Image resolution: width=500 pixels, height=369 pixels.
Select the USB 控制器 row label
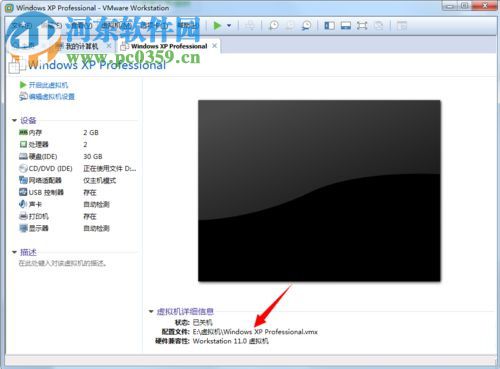tap(46, 192)
